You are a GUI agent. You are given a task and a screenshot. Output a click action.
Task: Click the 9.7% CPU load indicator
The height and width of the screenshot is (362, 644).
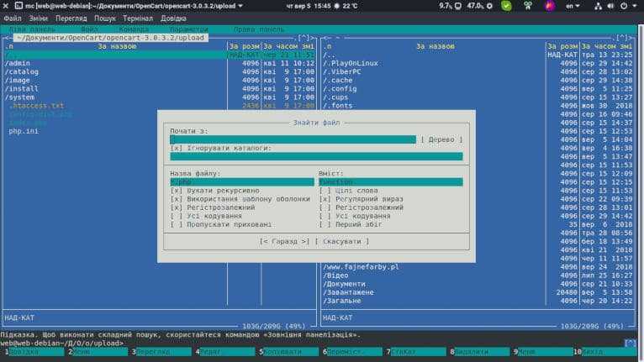pyautogui.click(x=450, y=6)
